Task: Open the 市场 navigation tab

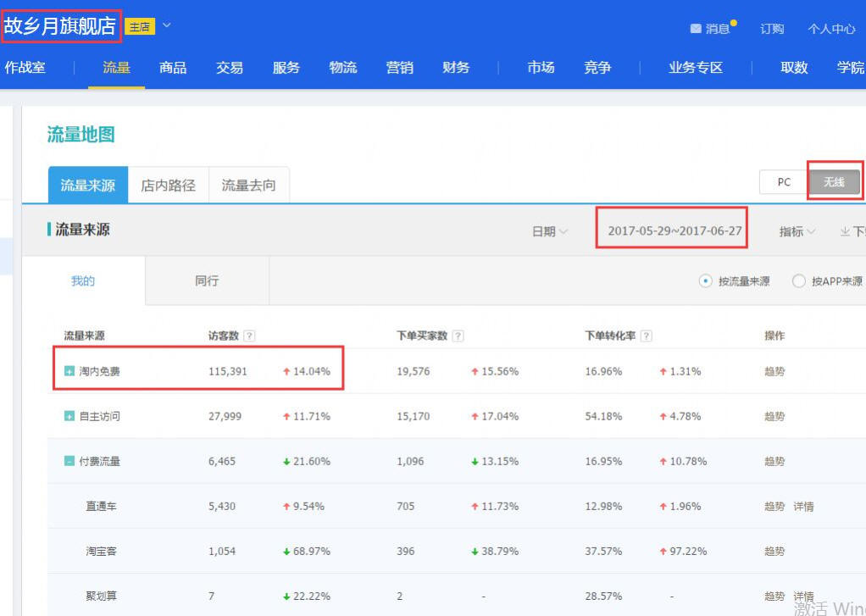Action: click(x=541, y=68)
